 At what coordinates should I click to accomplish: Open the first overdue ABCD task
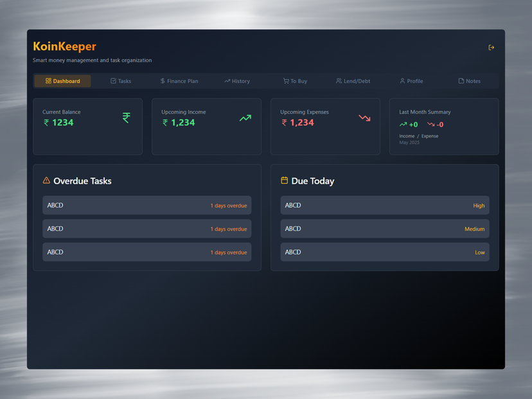(x=146, y=206)
